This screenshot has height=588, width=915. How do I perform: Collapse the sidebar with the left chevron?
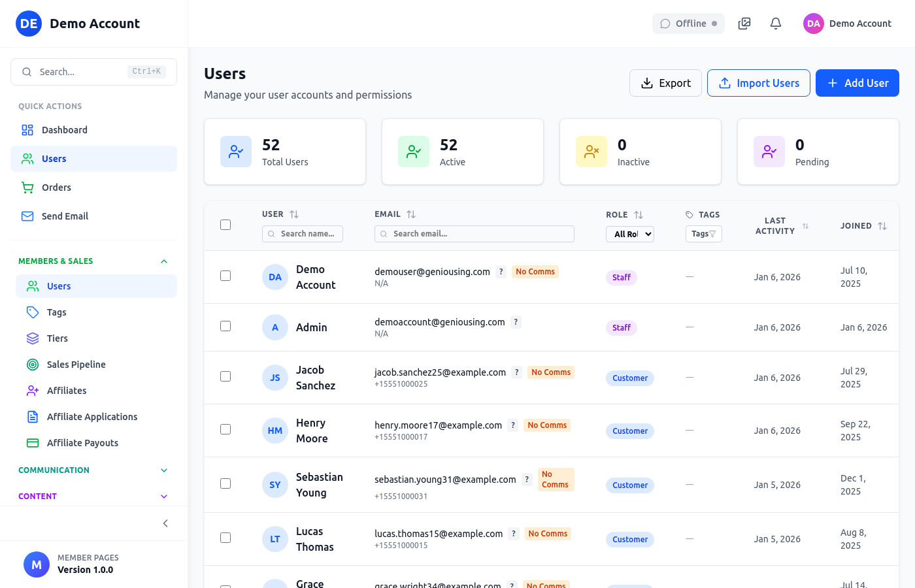point(165,523)
